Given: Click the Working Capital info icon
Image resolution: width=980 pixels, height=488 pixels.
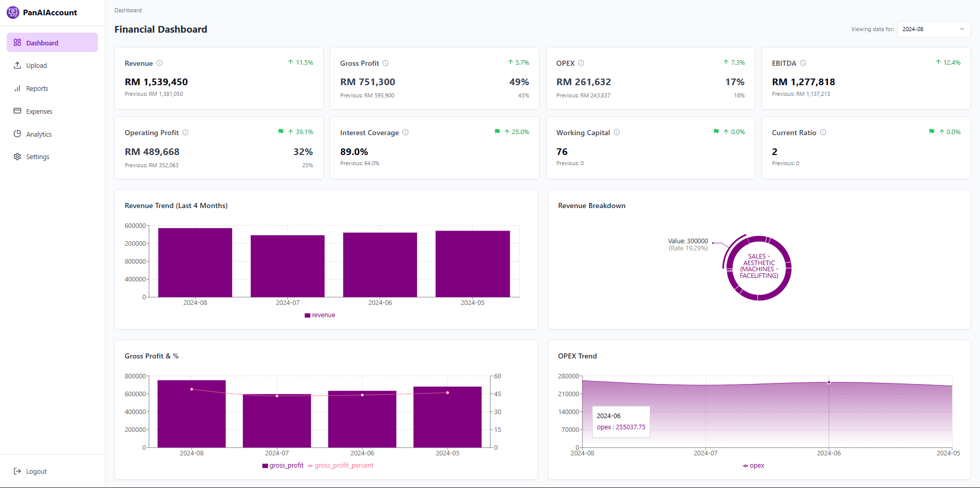Looking at the screenshot, I should [617, 133].
